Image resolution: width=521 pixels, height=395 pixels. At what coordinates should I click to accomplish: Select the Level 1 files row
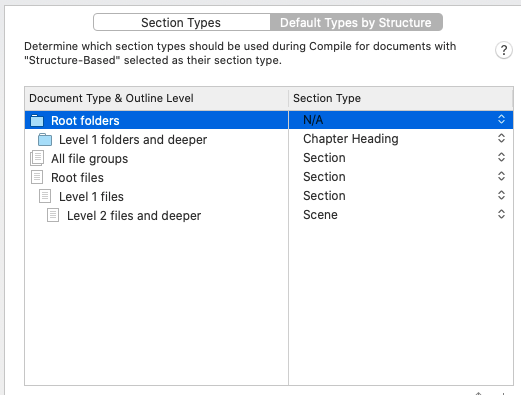[x=269, y=196]
